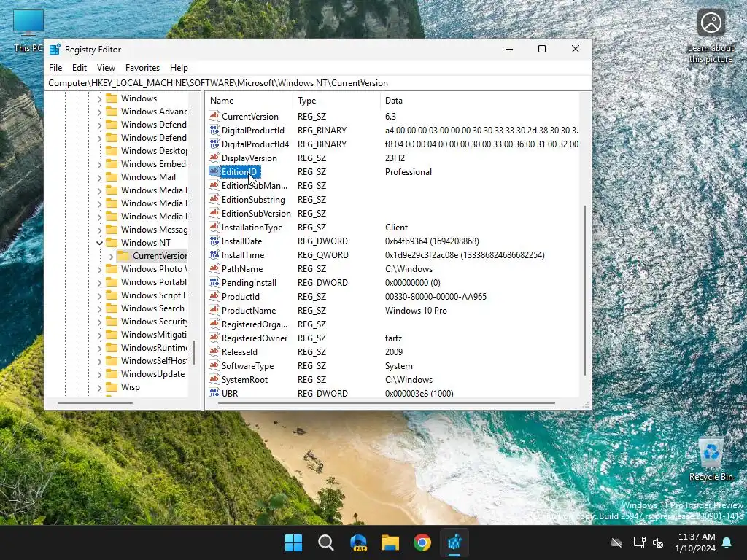Expand the Windows Search key

click(99, 308)
